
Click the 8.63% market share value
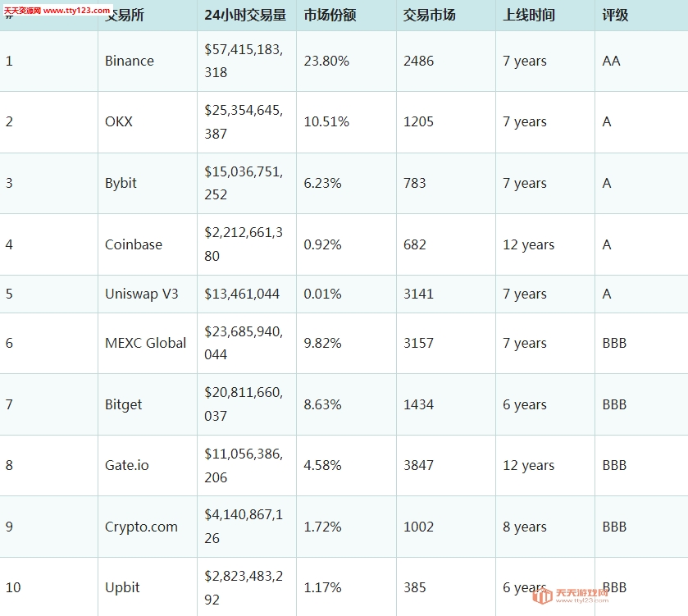(322, 404)
